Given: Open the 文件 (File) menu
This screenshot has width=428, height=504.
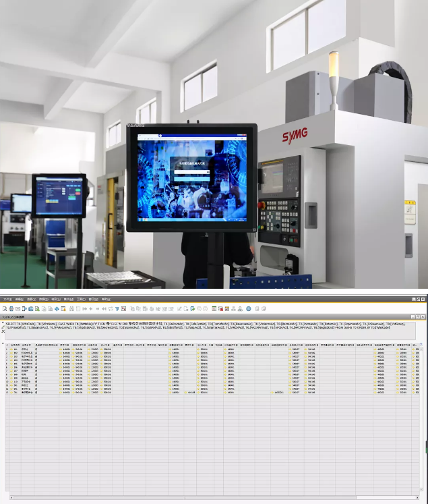Looking at the screenshot, I should pos(7,298).
